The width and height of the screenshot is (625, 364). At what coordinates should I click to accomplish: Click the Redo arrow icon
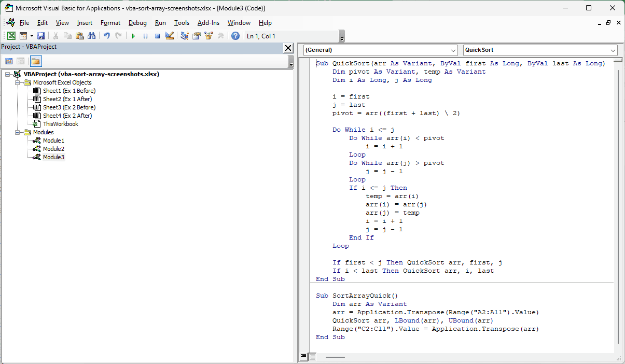[118, 36]
